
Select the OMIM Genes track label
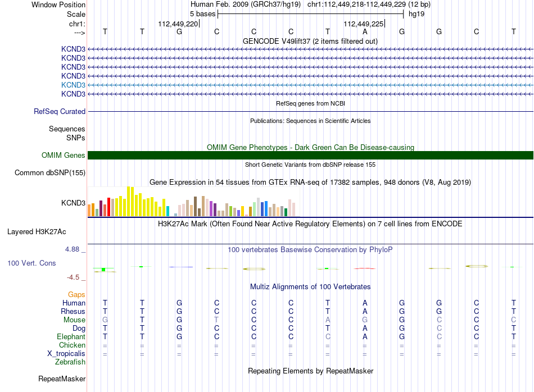(x=64, y=155)
